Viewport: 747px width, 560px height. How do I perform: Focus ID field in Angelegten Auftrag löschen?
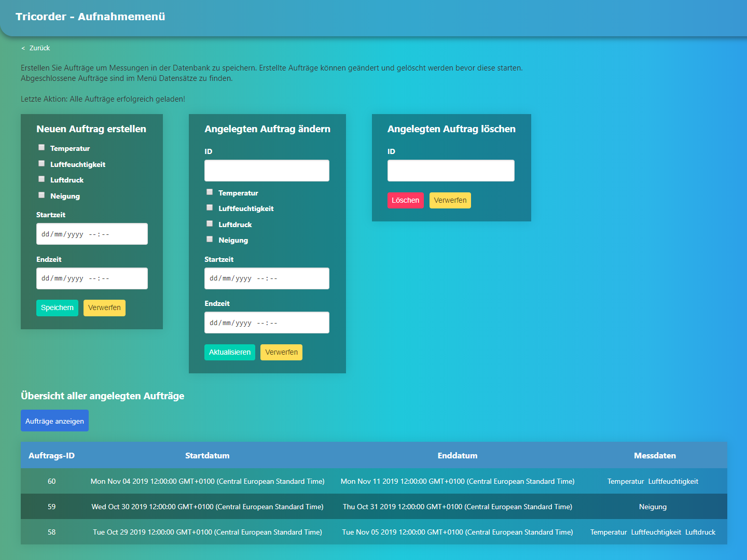click(451, 171)
